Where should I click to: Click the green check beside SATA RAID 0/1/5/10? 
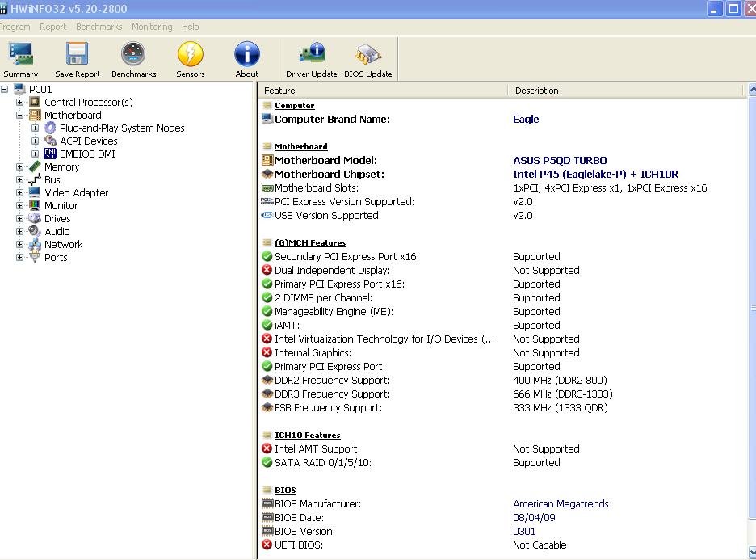267,462
